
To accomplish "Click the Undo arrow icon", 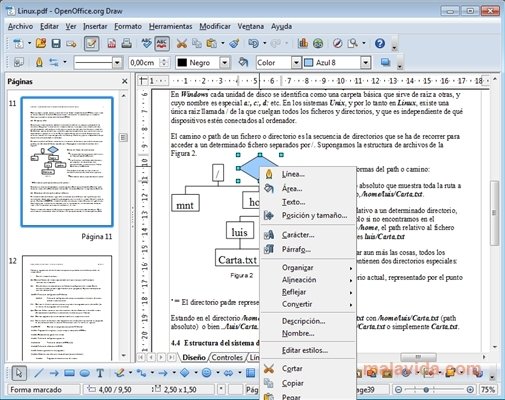I will point(254,43).
